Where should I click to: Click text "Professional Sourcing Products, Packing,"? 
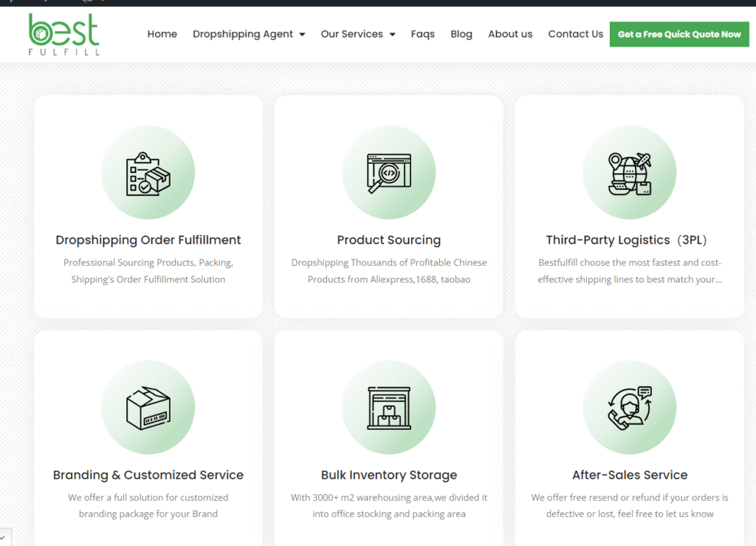pyautogui.click(x=148, y=262)
